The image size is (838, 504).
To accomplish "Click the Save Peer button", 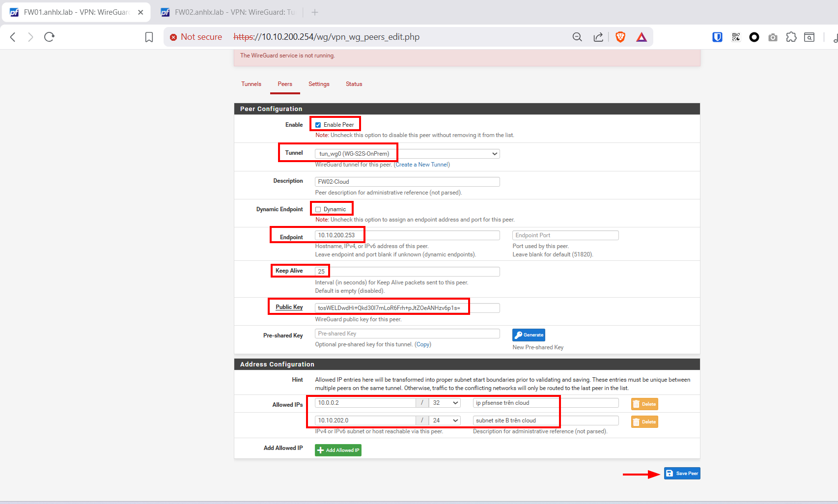I will coord(682,474).
